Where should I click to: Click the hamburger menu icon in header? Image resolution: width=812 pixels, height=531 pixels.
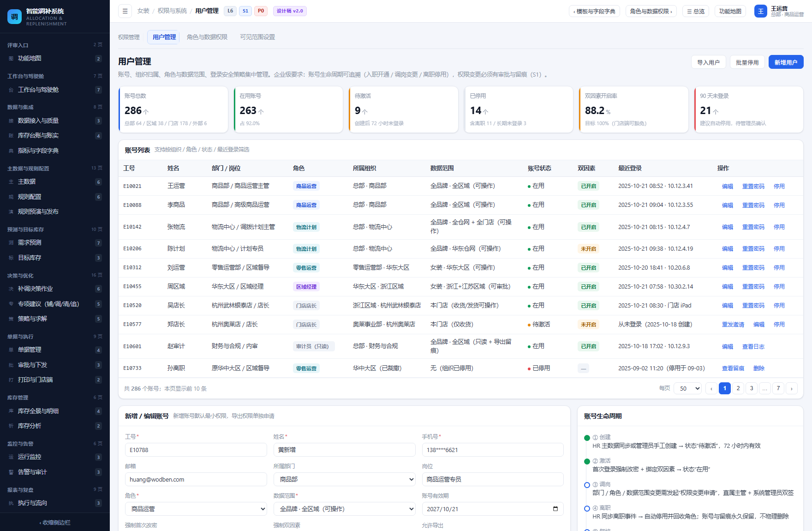[x=125, y=11]
